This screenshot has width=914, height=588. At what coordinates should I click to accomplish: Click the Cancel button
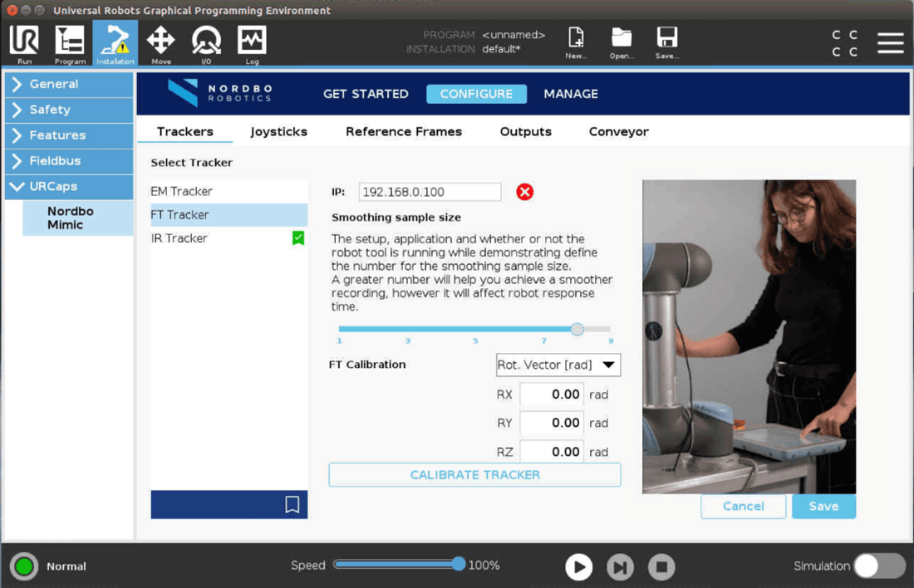[x=743, y=506]
